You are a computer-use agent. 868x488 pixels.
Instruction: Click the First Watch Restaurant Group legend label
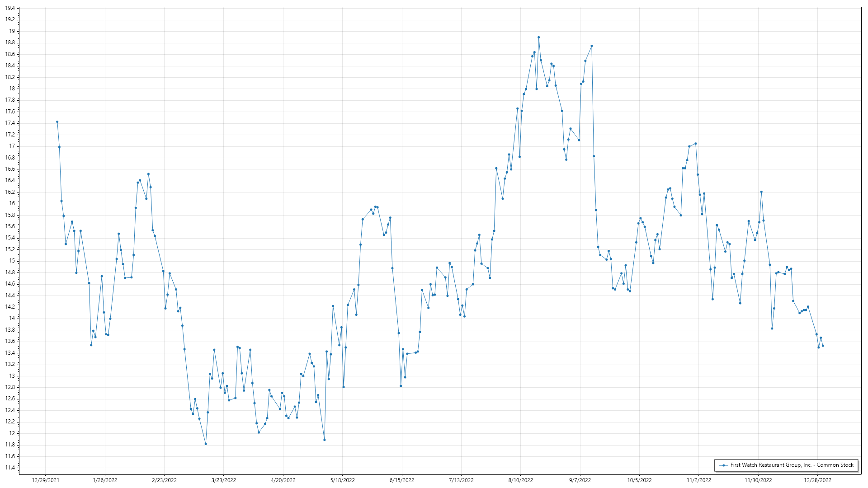(792, 465)
